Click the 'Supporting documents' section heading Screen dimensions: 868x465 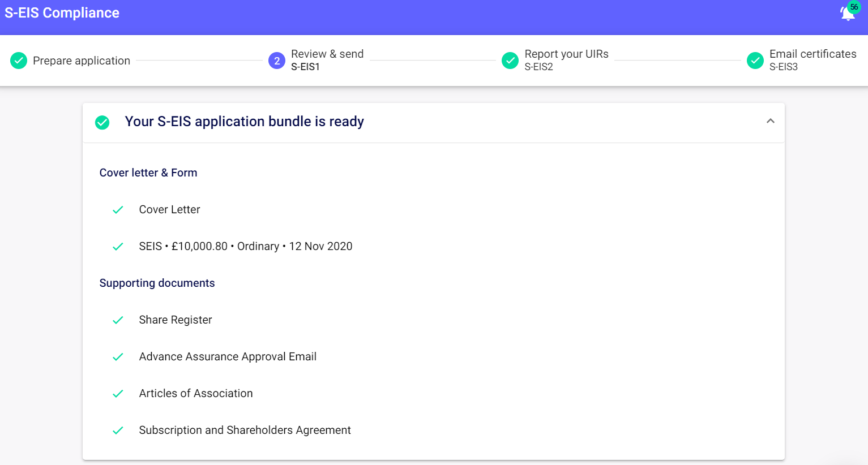tap(157, 283)
